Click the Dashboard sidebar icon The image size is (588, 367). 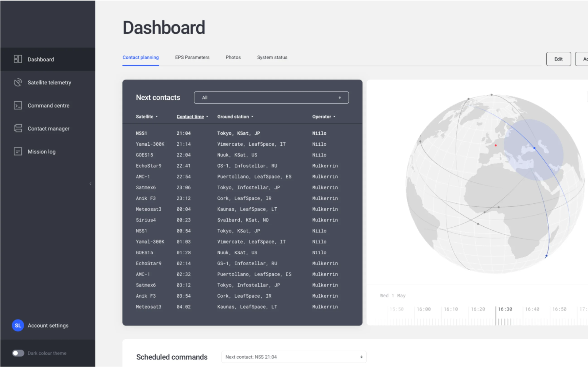pos(17,59)
